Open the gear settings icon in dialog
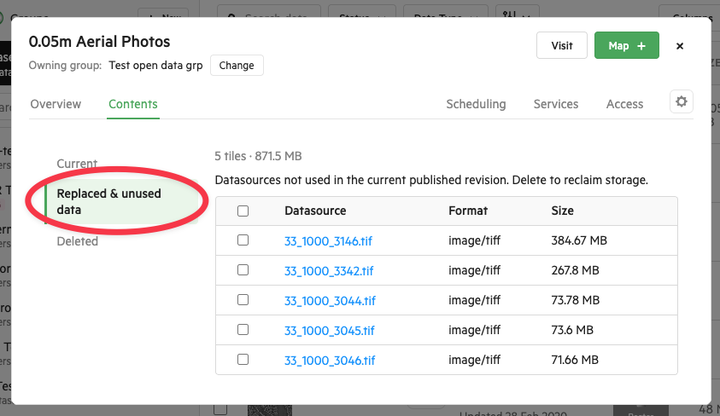 [681, 101]
